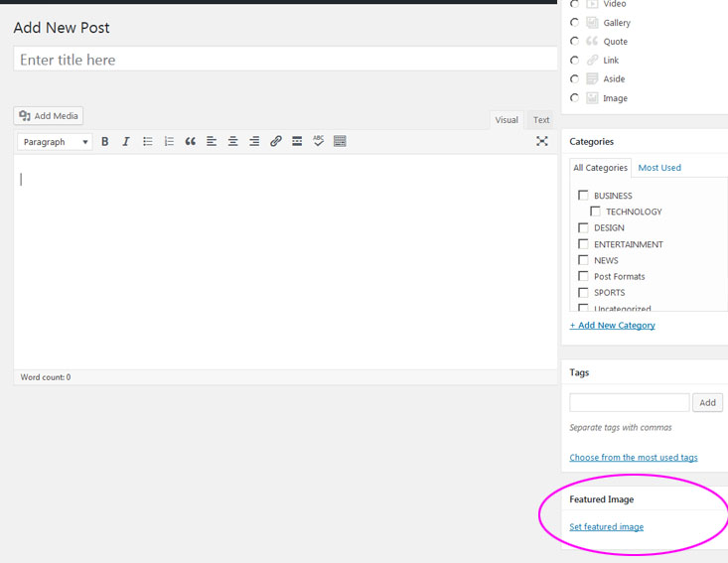Align text left
The width and height of the screenshot is (728, 563).
coord(212,142)
